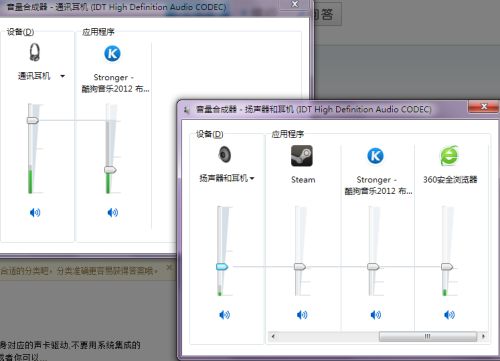Click the Steam application icon

(302, 156)
